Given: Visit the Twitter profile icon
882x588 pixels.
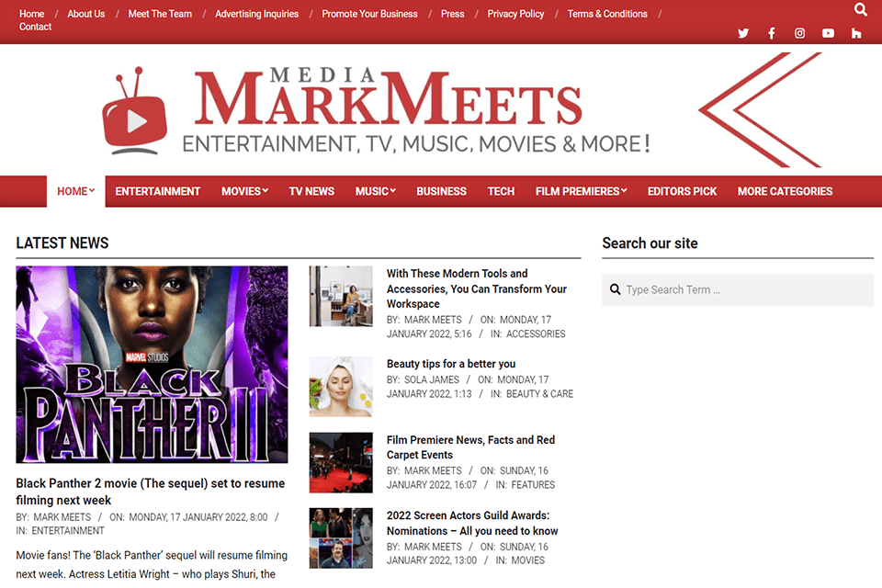Looking at the screenshot, I should [743, 33].
